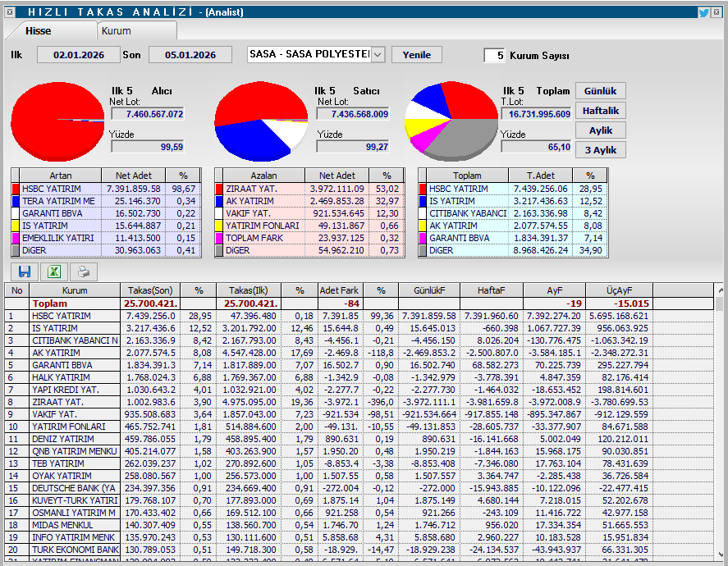The width and height of the screenshot is (728, 566).
Task: Sort by the Takas(Son) column header
Action: (x=151, y=290)
